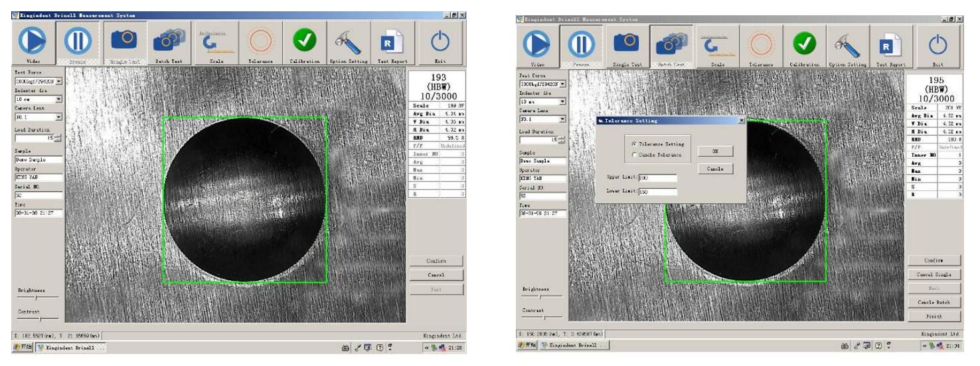The width and height of the screenshot is (980, 366).
Task: Start Batch Test in the right window
Action: click(x=672, y=47)
